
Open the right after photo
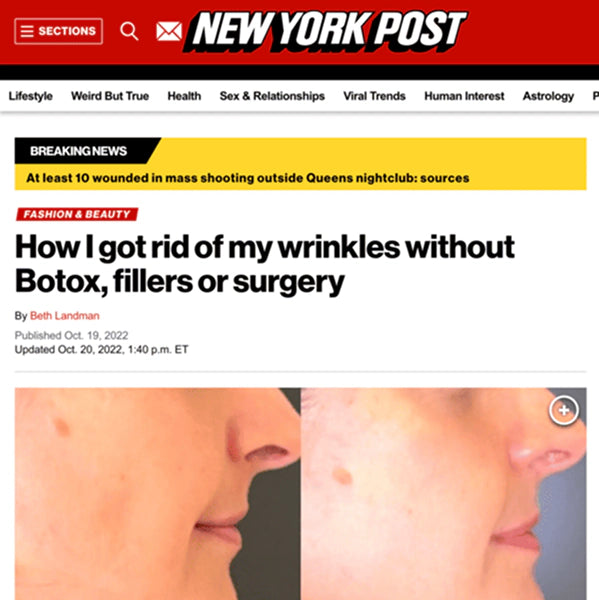point(444,494)
